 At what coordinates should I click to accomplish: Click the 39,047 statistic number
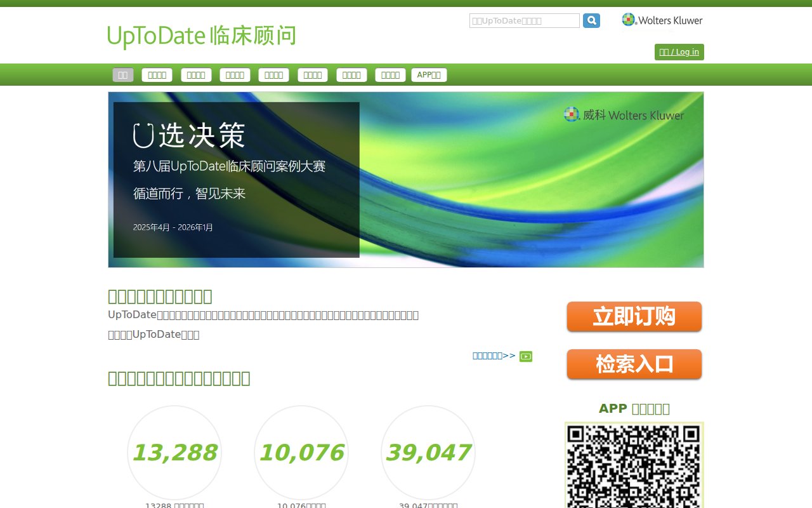(428, 453)
